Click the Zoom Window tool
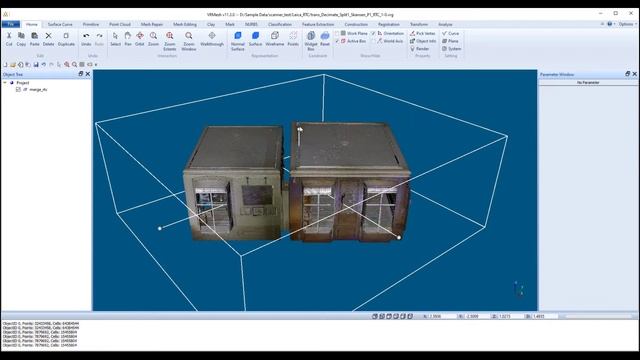This screenshot has height=360, width=640. [x=189, y=41]
